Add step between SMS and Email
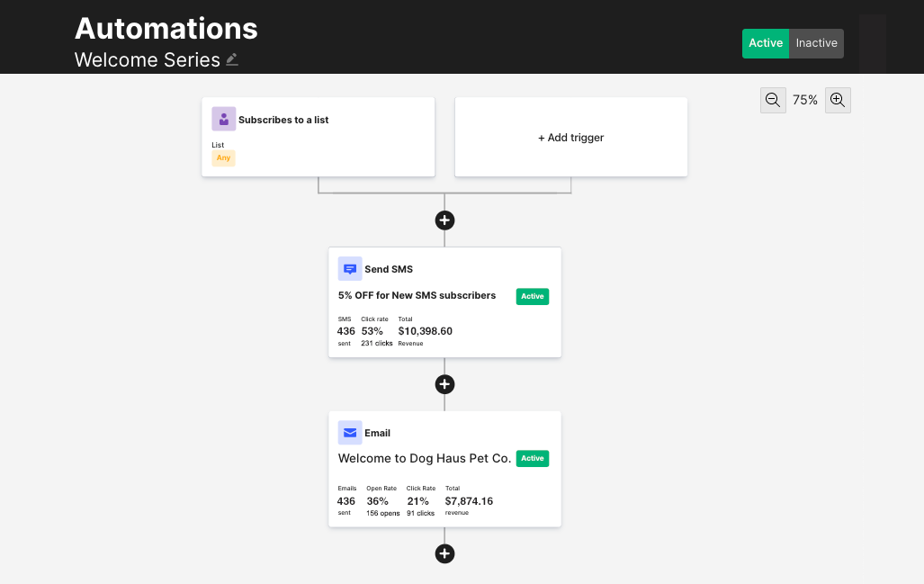Viewport: 924px width, 584px height. pos(444,384)
